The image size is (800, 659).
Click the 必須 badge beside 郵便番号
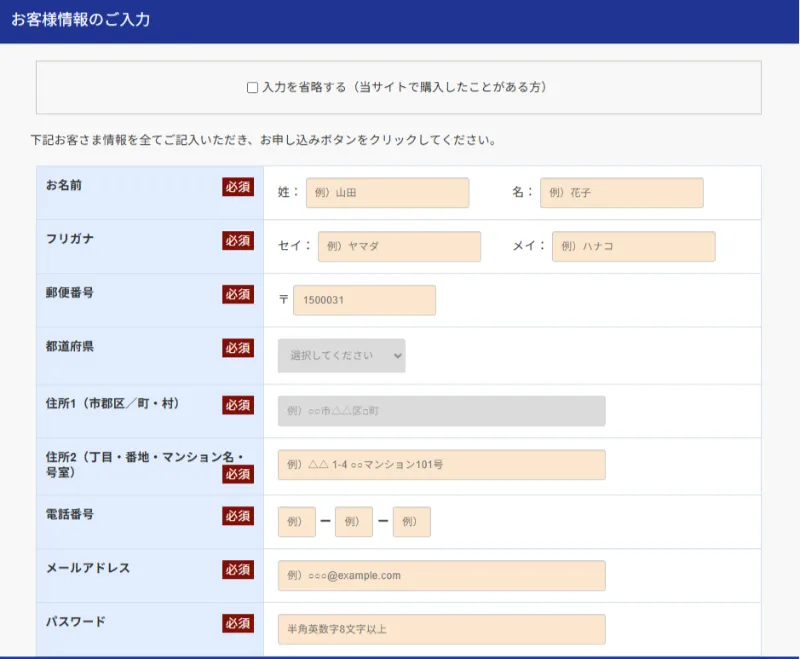(238, 294)
